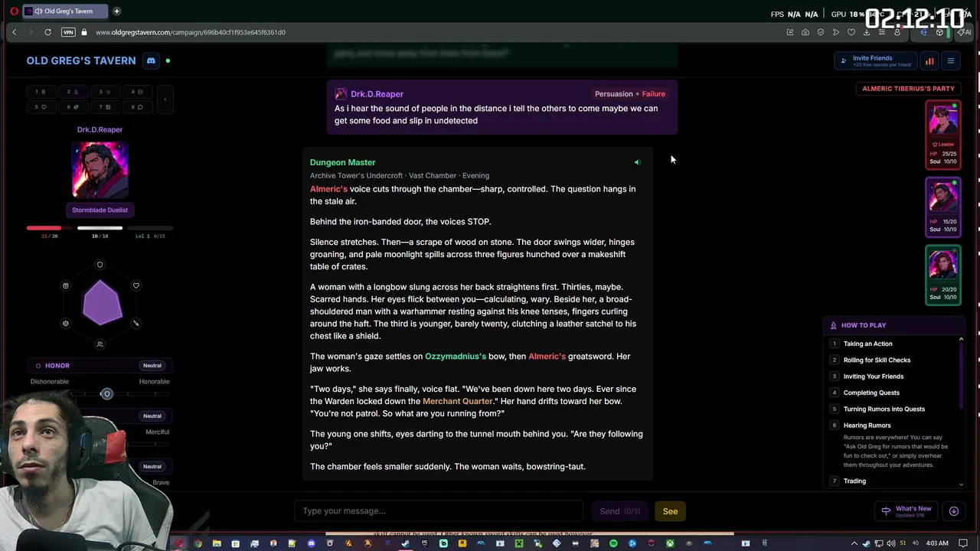
Task: Select top icon on stat hexagon
Action: [x=100, y=265]
